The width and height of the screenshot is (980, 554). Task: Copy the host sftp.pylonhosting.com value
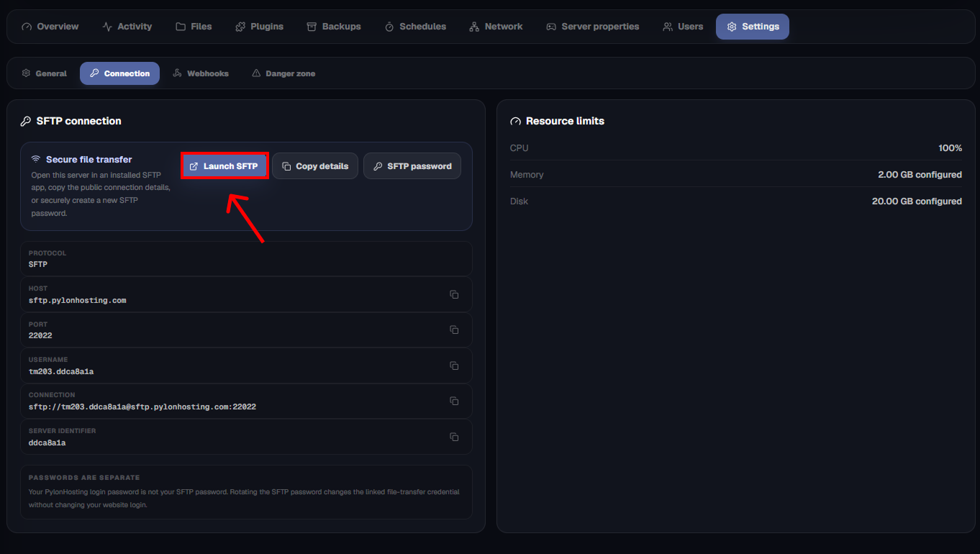pyautogui.click(x=454, y=294)
